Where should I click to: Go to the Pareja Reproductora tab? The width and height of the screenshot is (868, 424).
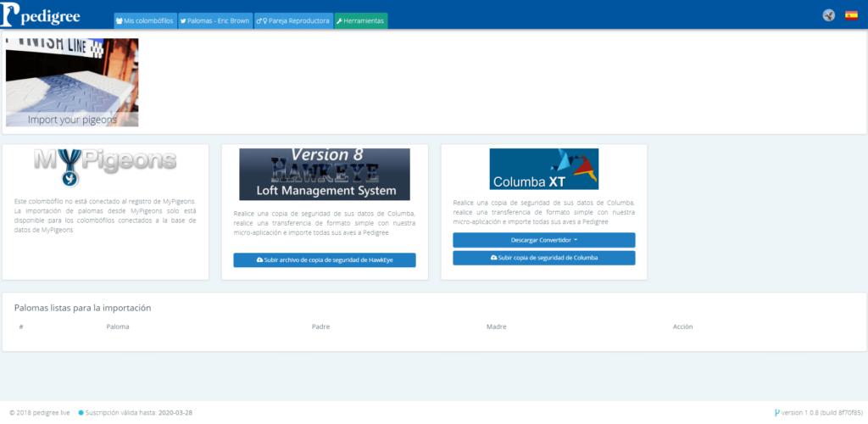[293, 20]
